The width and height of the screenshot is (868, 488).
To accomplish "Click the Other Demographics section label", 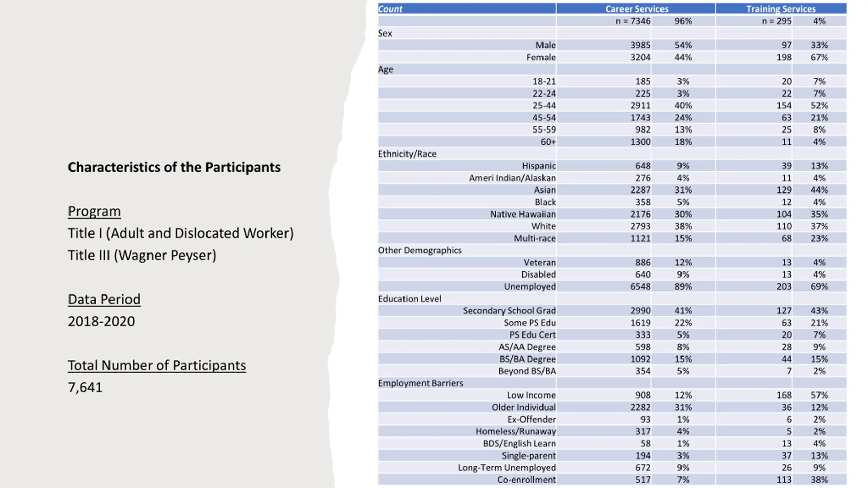I will coord(420,250).
